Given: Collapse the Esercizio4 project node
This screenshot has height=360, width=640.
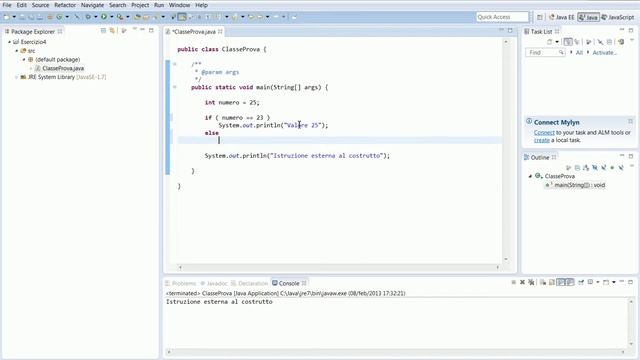Looking at the screenshot, I should pos(9,42).
